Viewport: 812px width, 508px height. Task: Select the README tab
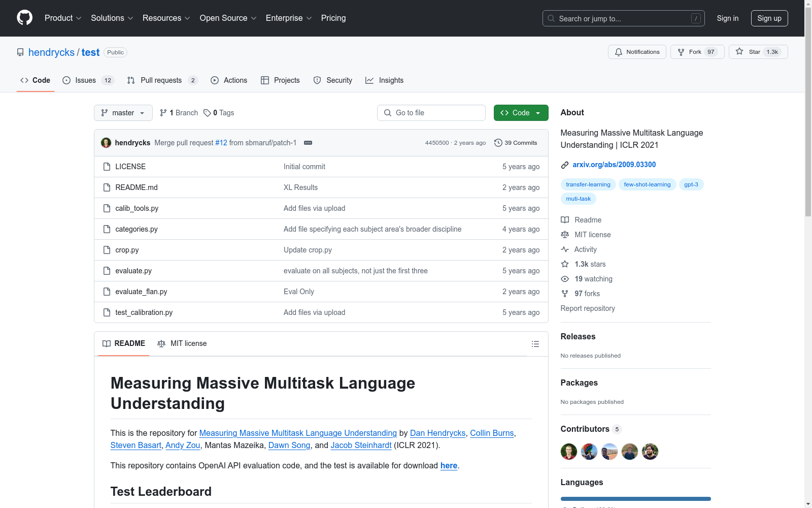124,344
